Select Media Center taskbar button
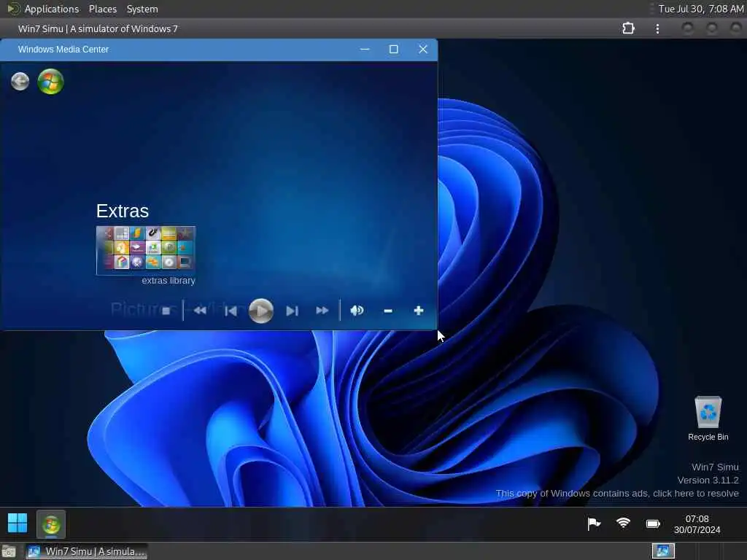 (x=51, y=525)
